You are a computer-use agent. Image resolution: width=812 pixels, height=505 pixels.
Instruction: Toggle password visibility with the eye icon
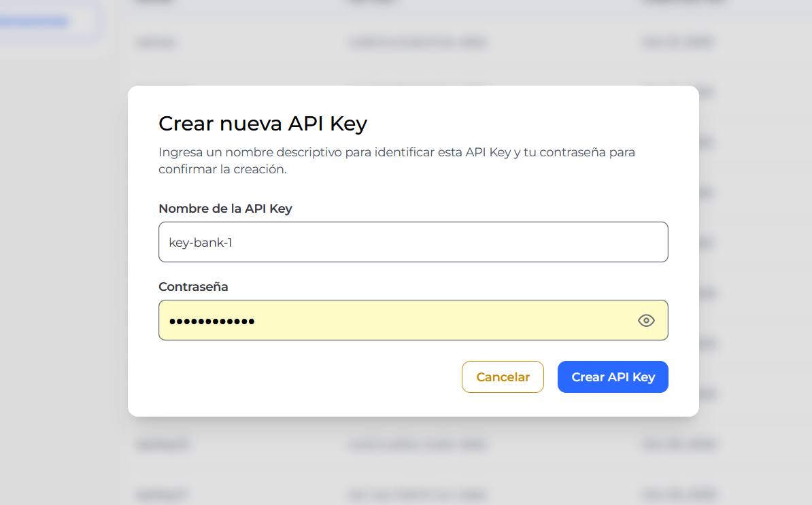pyautogui.click(x=646, y=319)
